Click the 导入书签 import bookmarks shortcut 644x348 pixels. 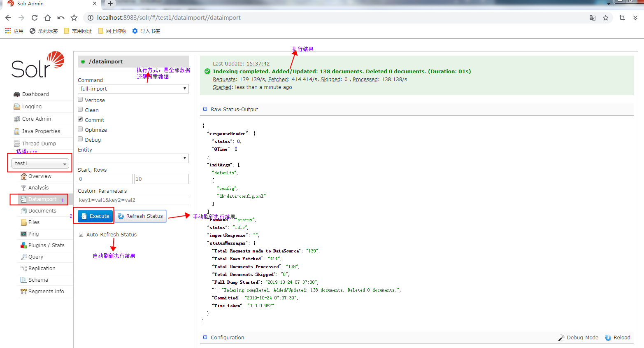point(146,31)
